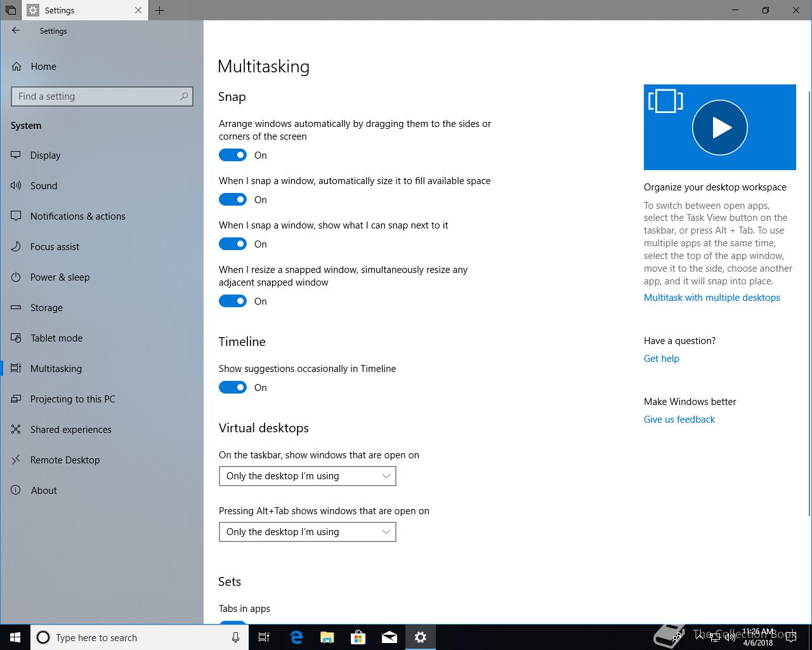
Task: Click the vertical scrollbar of settings page
Action: [x=809, y=305]
